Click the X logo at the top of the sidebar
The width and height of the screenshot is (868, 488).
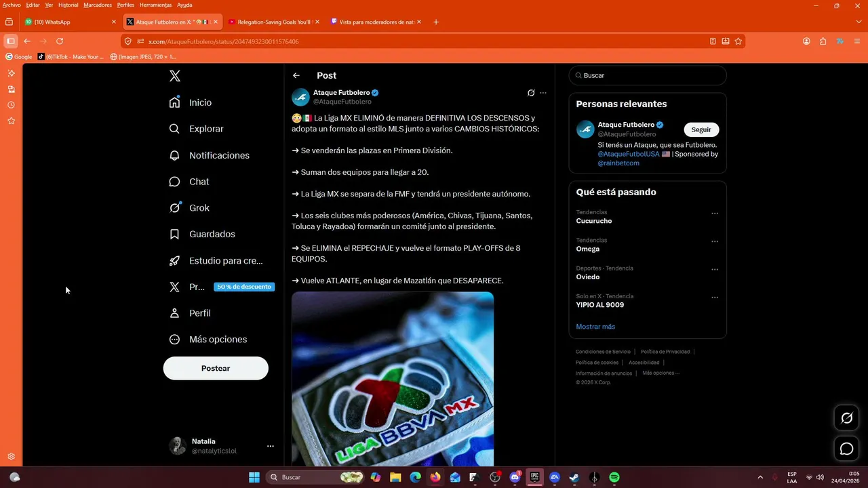click(175, 76)
